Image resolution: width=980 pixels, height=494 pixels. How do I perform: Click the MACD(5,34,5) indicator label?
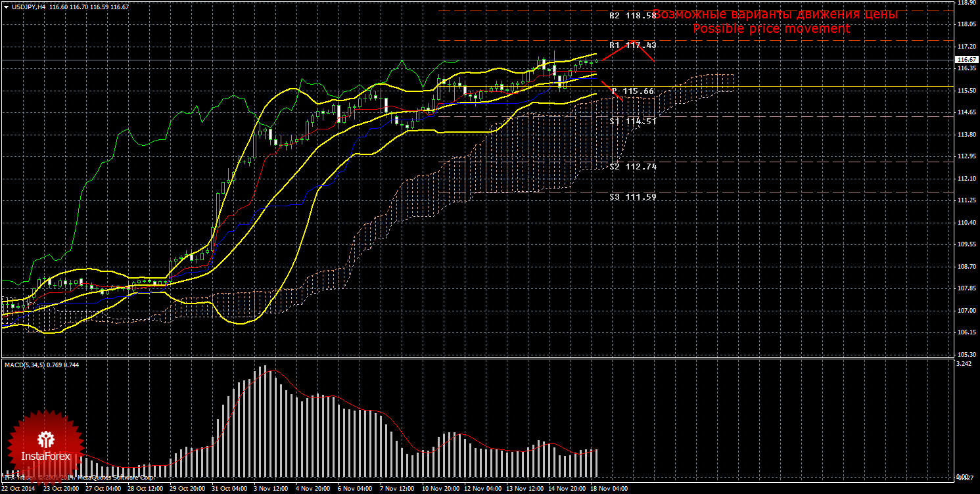coord(24,364)
